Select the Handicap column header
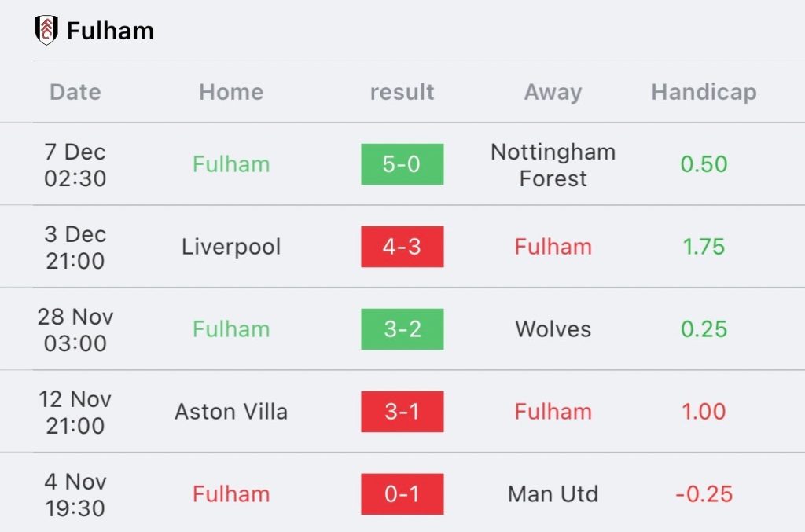Viewport: 805px width, 532px height. [704, 93]
